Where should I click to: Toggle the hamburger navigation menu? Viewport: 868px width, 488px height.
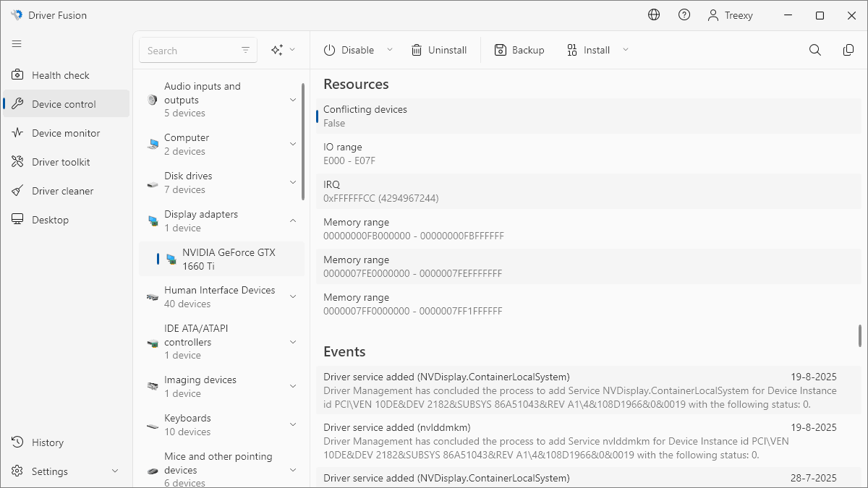(x=17, y=44)
